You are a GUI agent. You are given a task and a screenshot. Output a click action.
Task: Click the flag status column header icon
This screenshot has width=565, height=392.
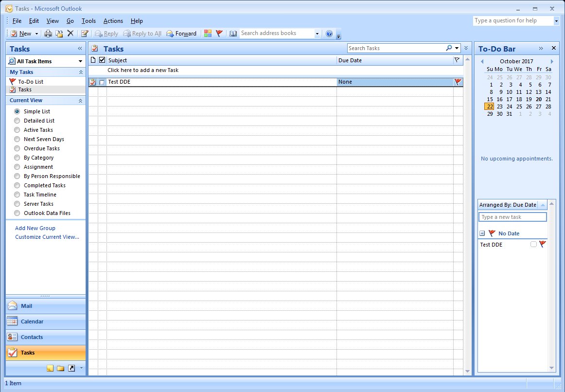(457, 60)
